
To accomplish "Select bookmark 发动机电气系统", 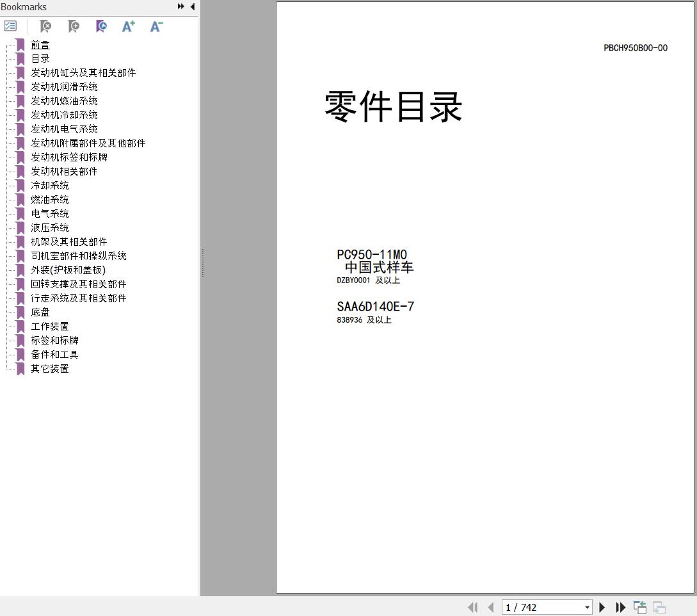I will [64, 129].
